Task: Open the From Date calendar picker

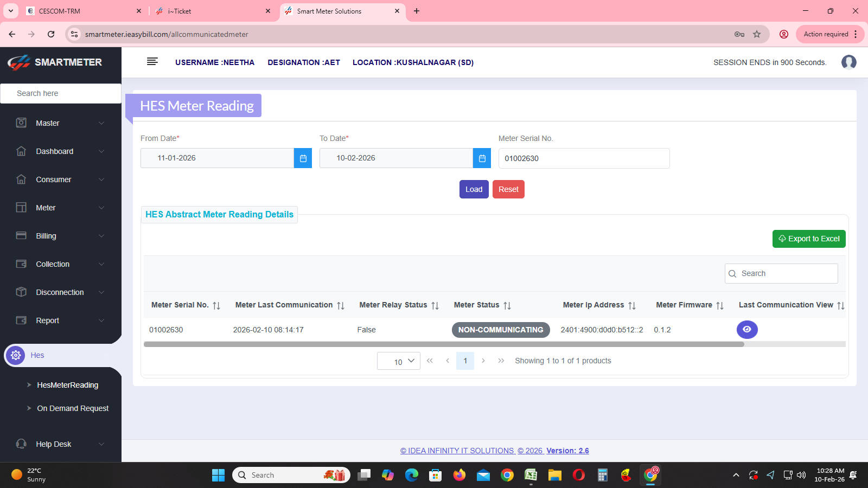Action: click(x=303, y=158)
